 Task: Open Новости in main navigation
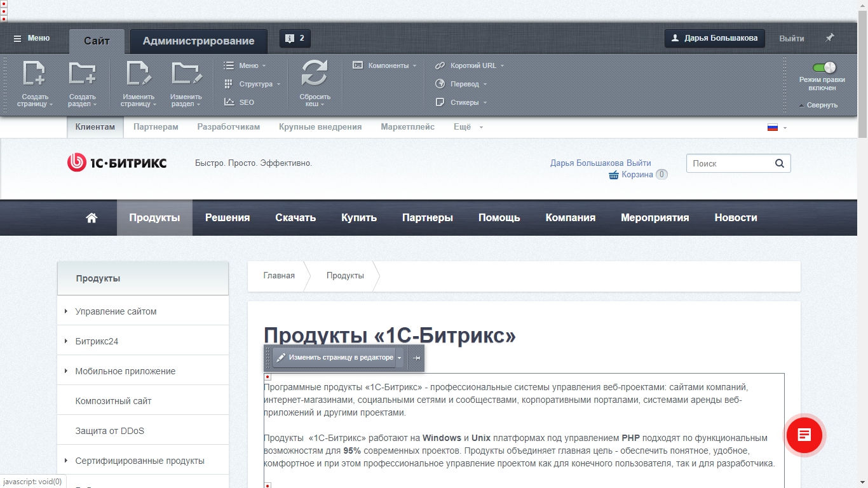point(736,218)
